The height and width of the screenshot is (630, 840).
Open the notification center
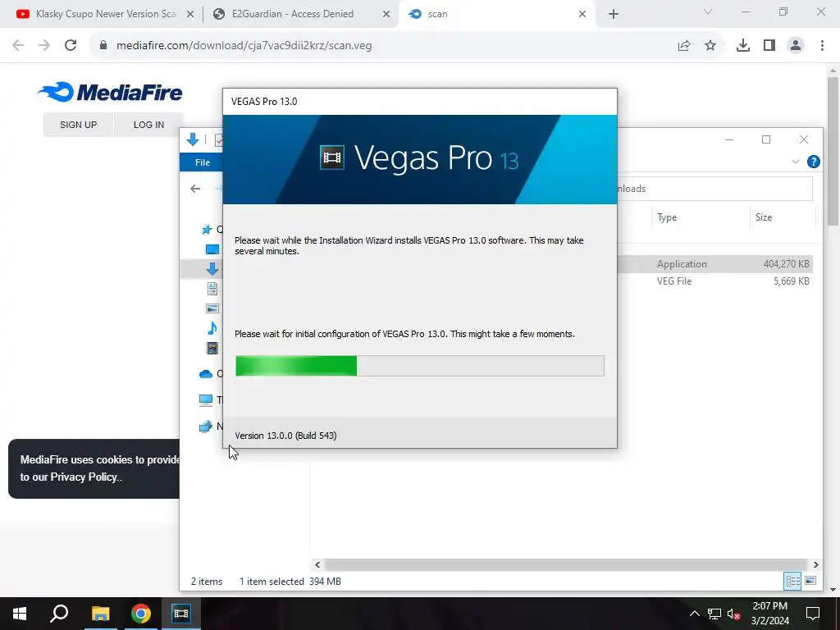click(813, 614)
